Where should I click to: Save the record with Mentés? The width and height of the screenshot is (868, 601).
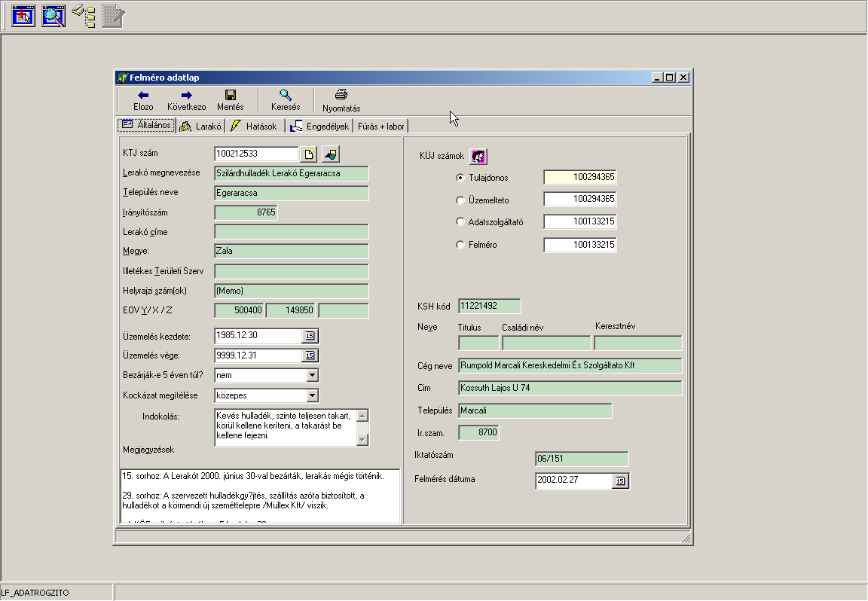tap(231, 101)
